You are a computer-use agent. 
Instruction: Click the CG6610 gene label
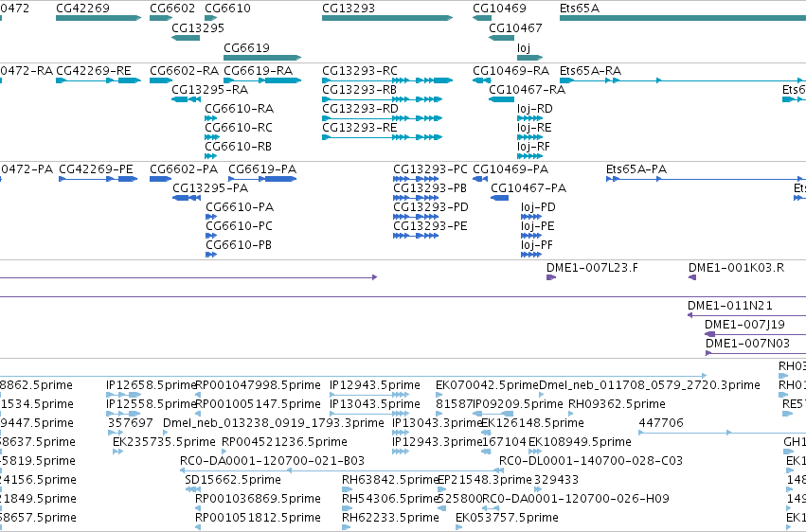pyautogui.click(x=227, y=9)
